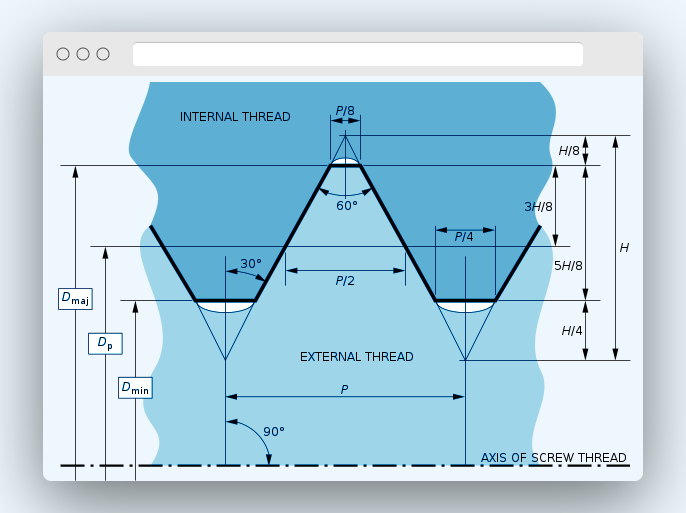The image size is (686, 513).
Task: Click the 90° angle label near axis
Action: coord(274,432)
